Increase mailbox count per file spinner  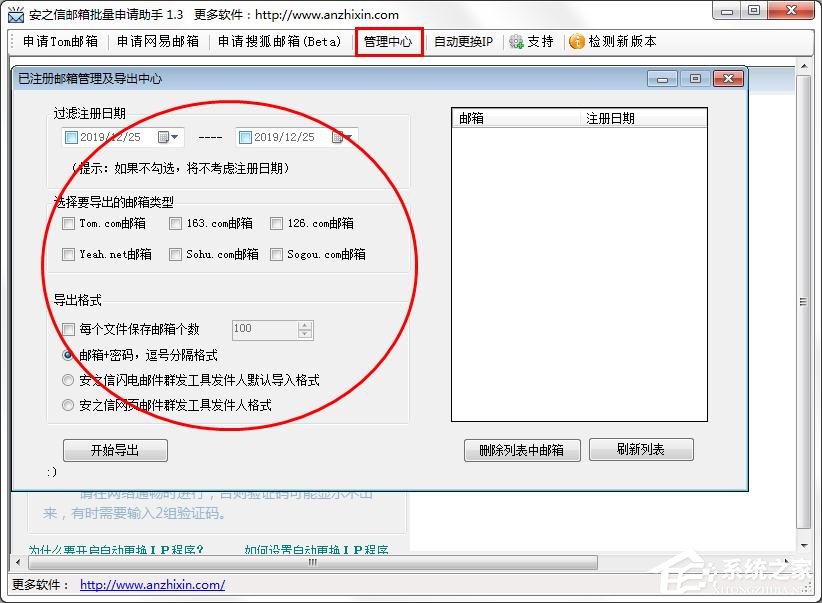305,325
